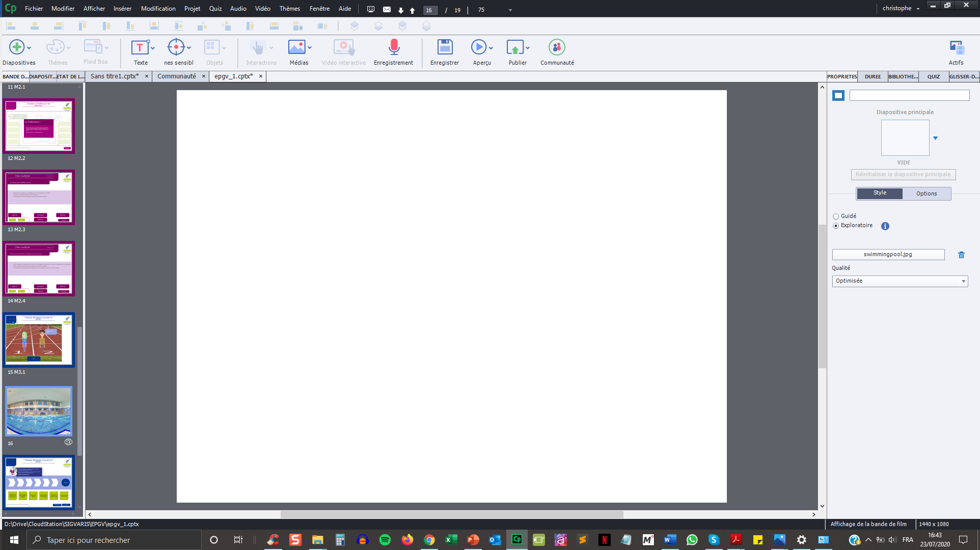980x550 pixels.
Task: Click the Aperçu preview play icon
Action: pyautogui.click(x=478, y=47)
